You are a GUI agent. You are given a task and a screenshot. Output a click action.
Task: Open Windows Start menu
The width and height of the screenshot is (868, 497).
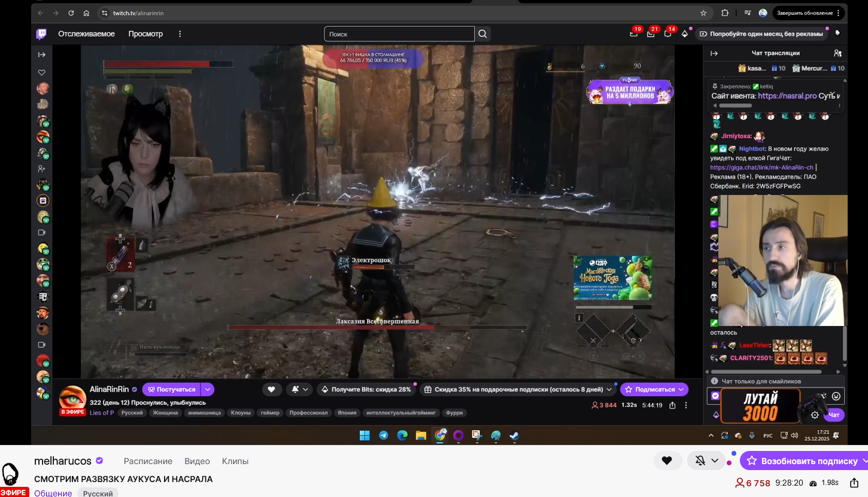pyautogui.click(x=365, y=435)
